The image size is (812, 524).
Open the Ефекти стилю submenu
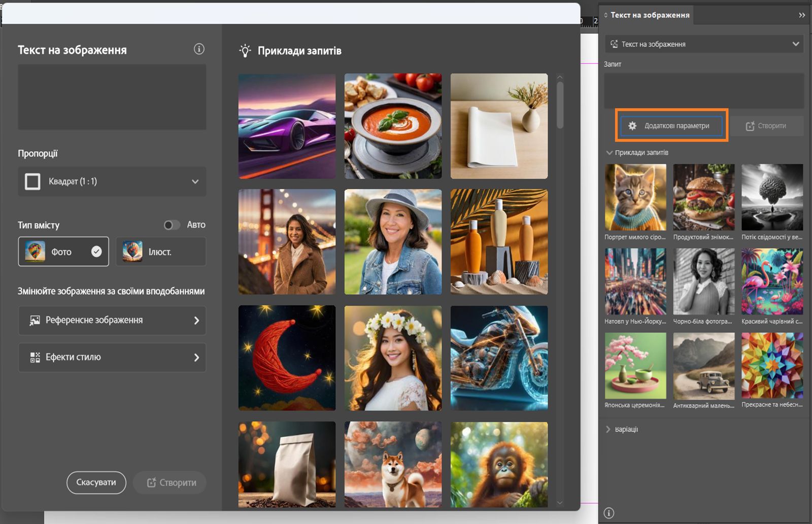pyautogui.click(x=112, y=358)
